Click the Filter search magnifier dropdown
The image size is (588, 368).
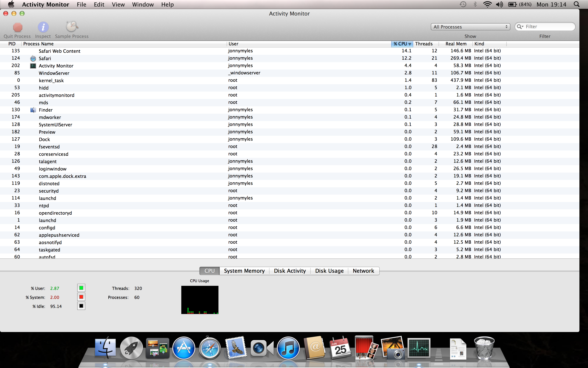point(520,27)
